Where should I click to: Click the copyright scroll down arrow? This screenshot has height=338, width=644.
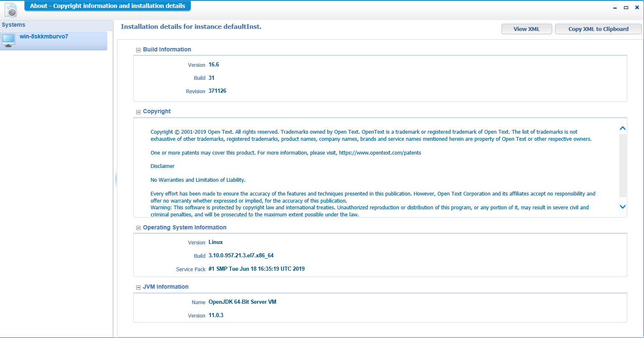[x=622, y=206]
